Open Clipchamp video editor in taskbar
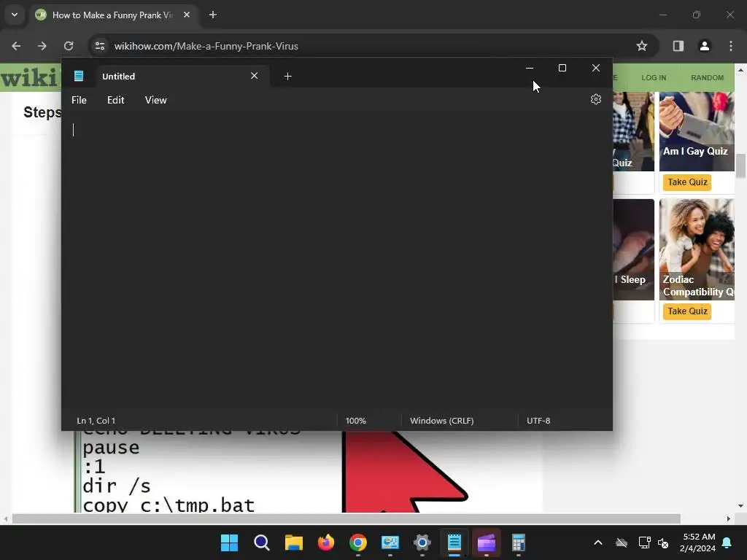 (487, 542)
